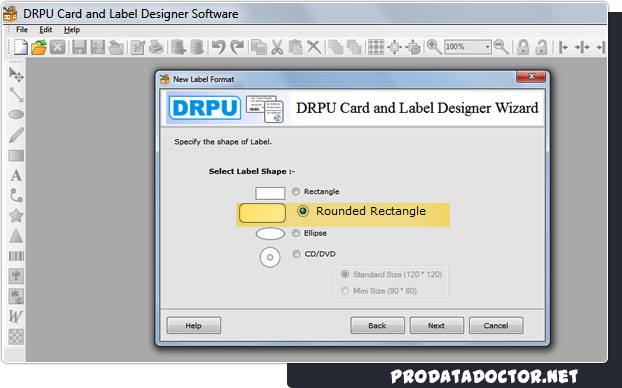Create a new label document

pyautogui.click(x=20, y=47)
